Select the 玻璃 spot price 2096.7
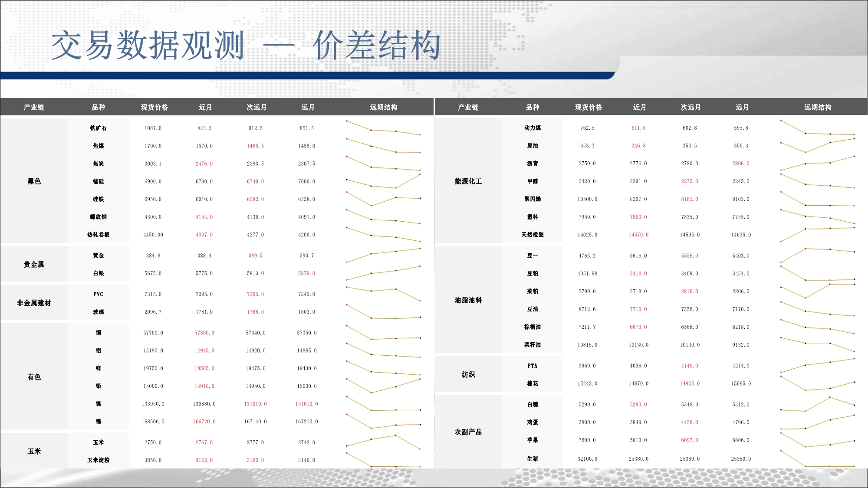 (153, 312)
